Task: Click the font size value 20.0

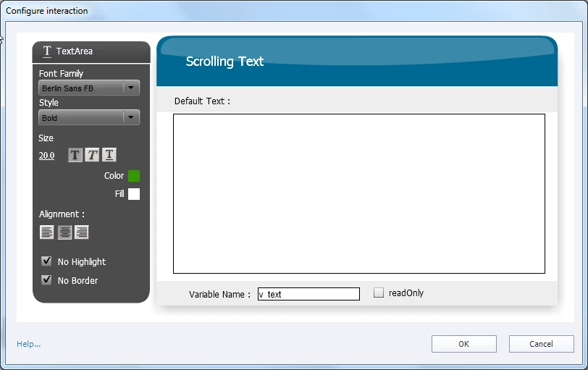Action: 46,155
